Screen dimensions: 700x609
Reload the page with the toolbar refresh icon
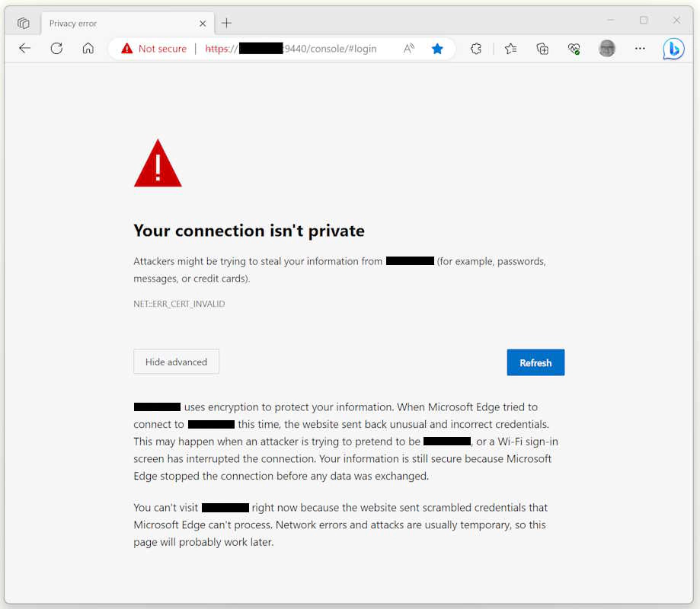tap(56, 49)
